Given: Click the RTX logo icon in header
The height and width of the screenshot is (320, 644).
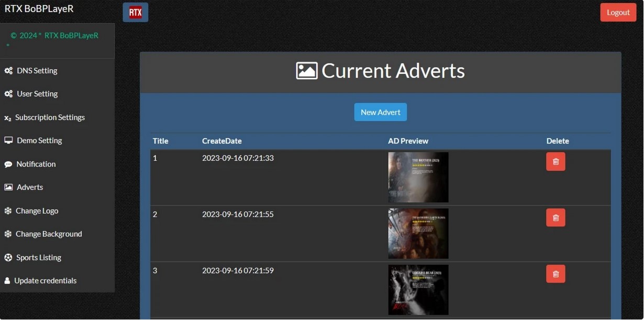Looking at the screenshot, I should 135,13.
